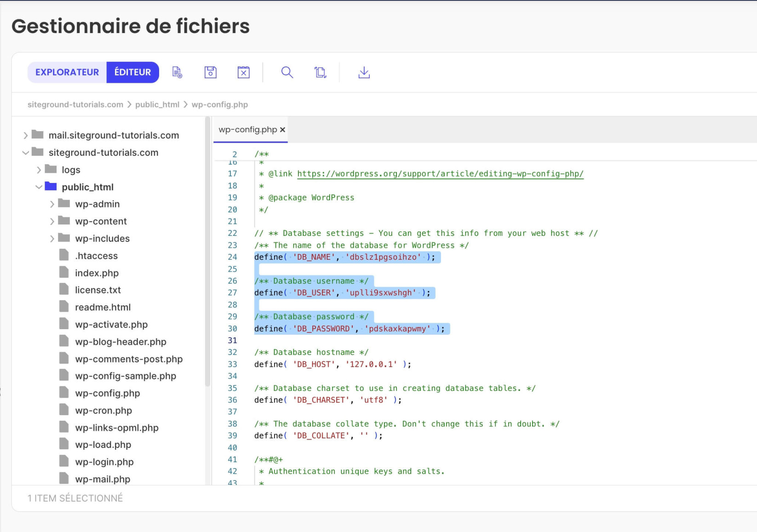This screenshot has height=532, width=757.
Task: Click the wp-cron.php file icon
Action: (x=64, y=410)
